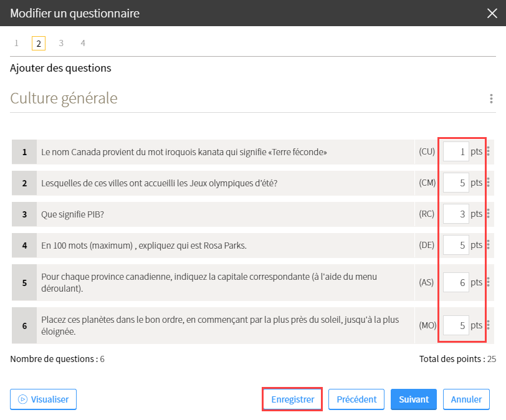Open the three-dot menu for question 2
Viewport: 506px width, 420px height.
(x=489, y=183)
